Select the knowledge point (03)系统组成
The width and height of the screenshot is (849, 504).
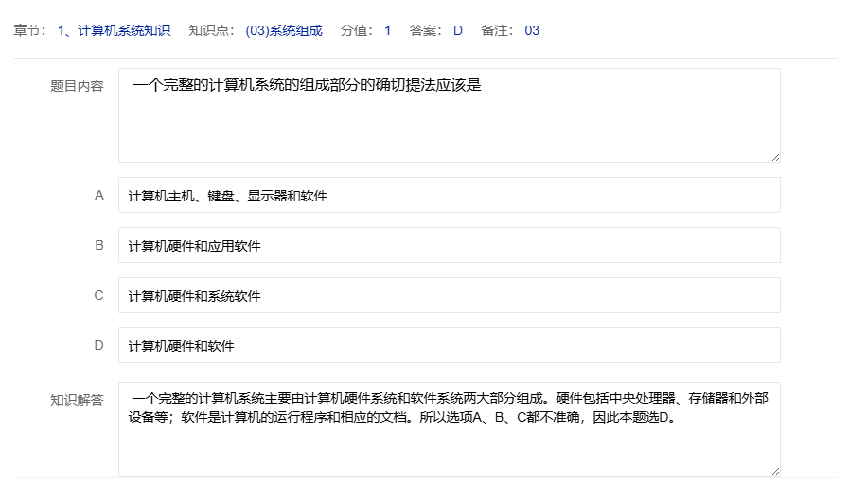point(284,30)
